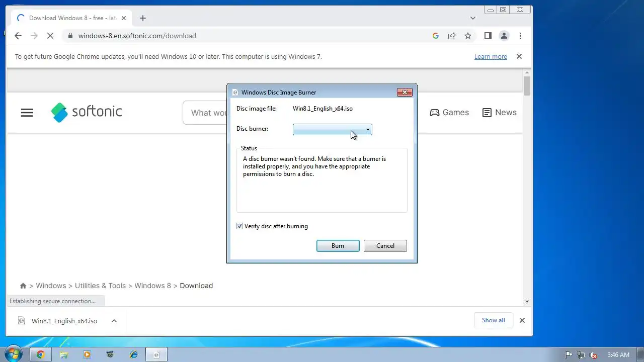
Task: Click the Win8.1_English_x64.iso disc image filename
Action: click(x=323, y=109)
